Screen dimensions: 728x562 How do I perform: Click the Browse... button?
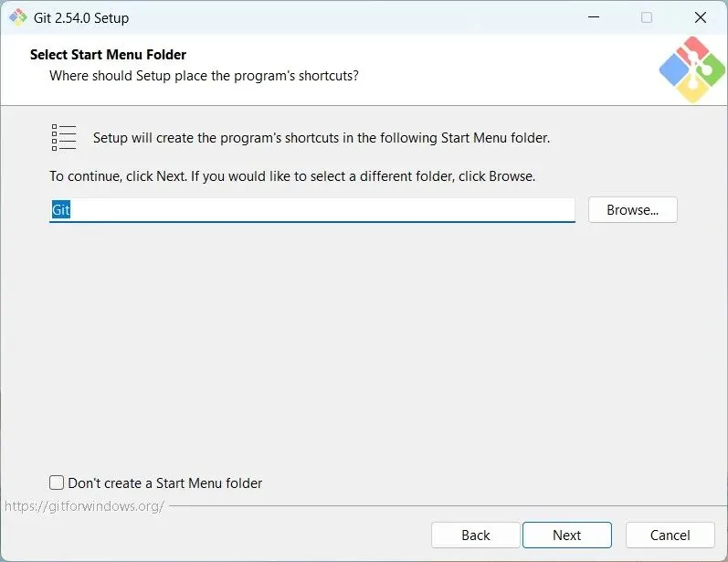[x=632, y=210]
